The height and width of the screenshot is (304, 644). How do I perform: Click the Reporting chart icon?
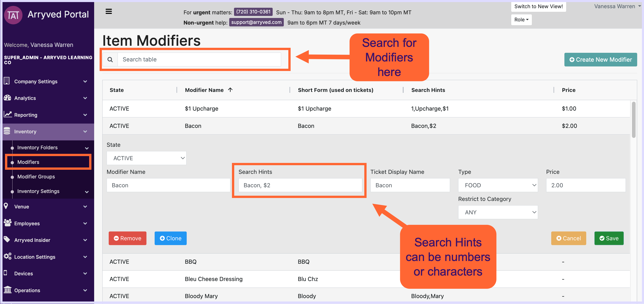pos(8,114)
